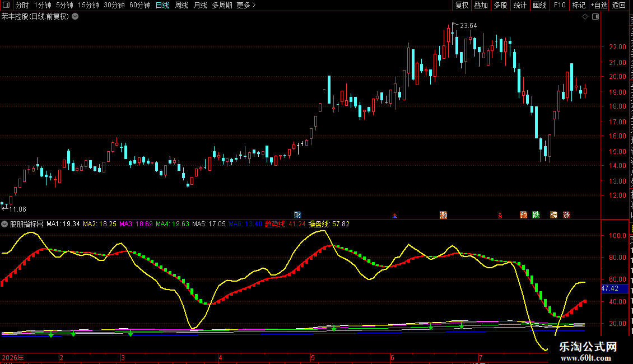Click the 财 financial marker icon
Image resolution: width=633 pixels, height=364 pixels.
(297, 214)
